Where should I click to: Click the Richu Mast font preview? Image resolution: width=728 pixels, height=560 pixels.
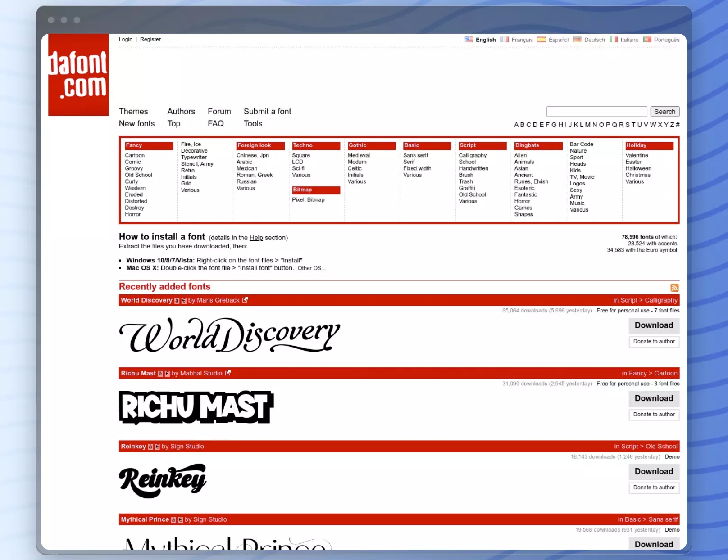point(196,407)
